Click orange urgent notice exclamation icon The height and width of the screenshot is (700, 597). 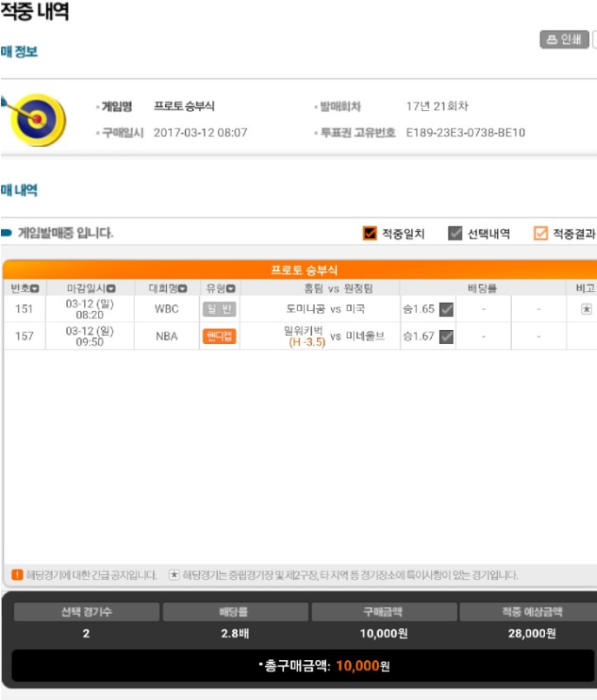tap(17, 575)
